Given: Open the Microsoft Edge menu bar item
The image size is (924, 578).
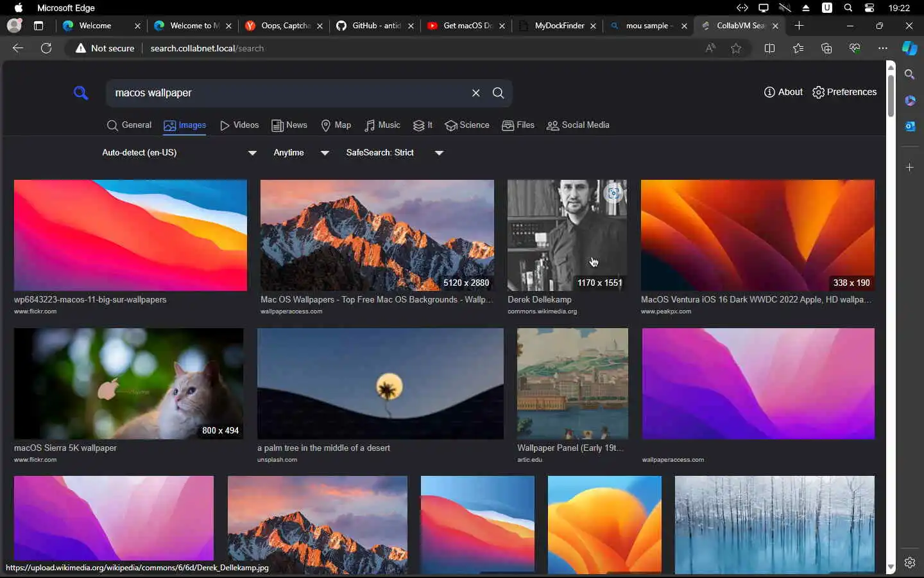Looking at the screenshot, I should (66, 8).
